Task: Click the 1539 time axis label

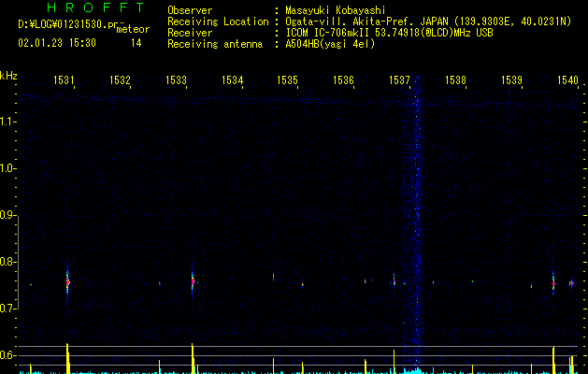Action: click(x=511, y=79)
